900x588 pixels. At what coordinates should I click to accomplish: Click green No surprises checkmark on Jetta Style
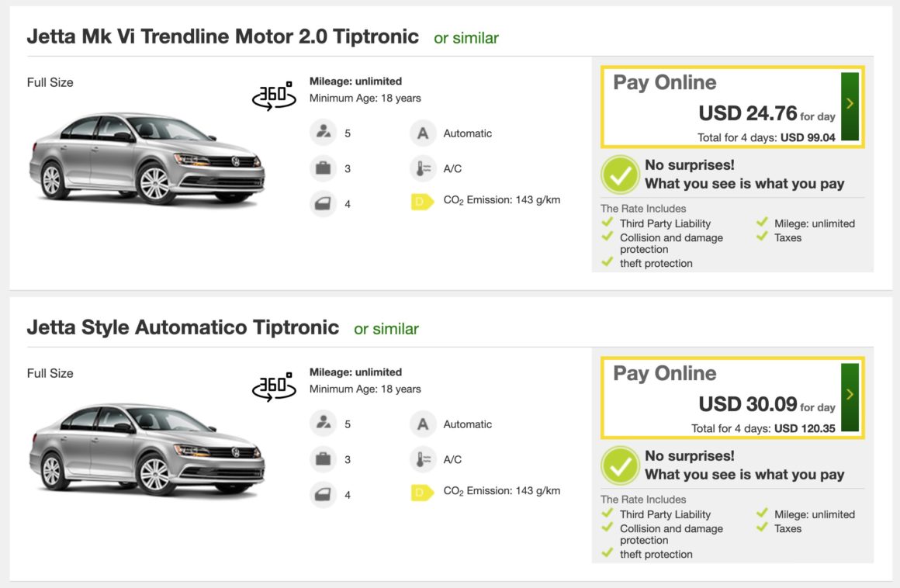[620, 465]
